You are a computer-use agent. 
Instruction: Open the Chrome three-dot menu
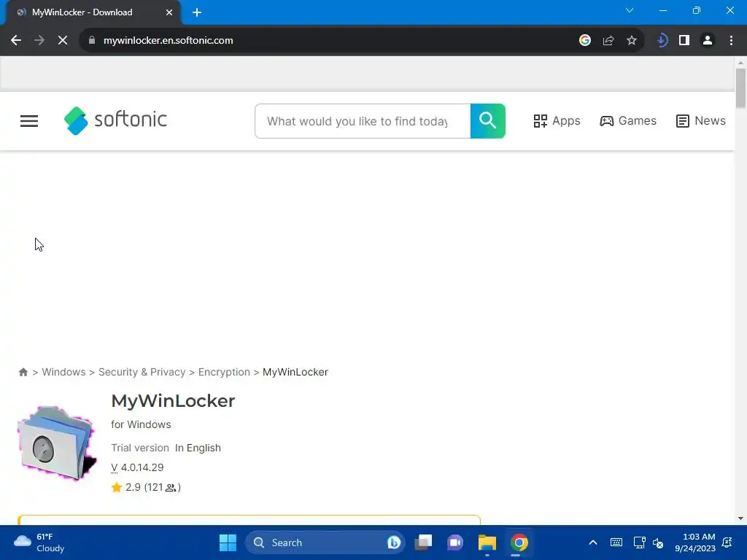(x=731, y=41)
